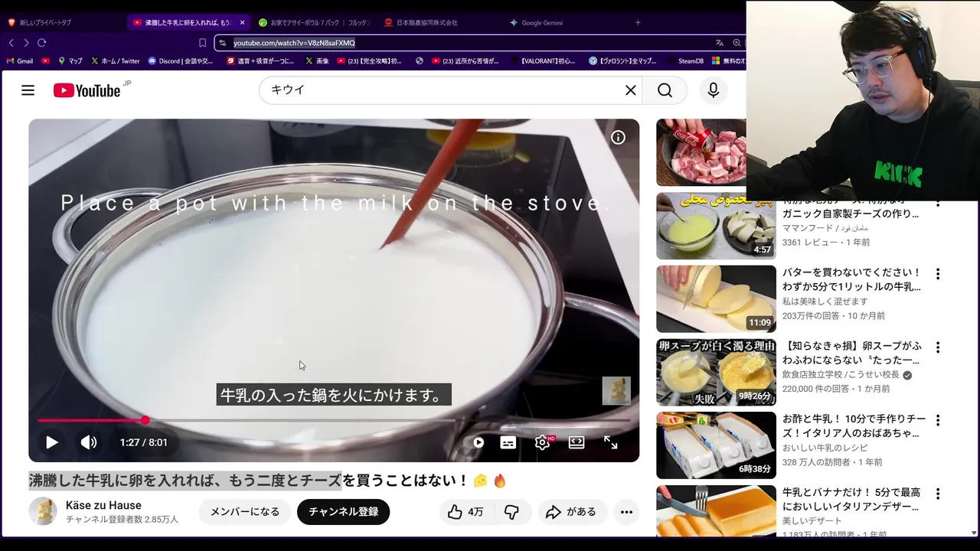Dislike the video with the thumbs-down icon
980x551 pixels.
[x=511, y=512]
